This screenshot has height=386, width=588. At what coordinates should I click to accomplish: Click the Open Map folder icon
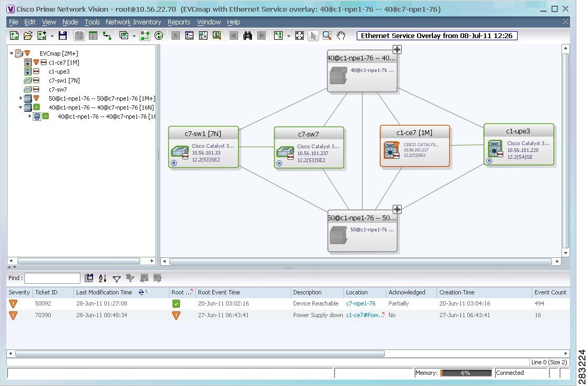coord(28,35)
